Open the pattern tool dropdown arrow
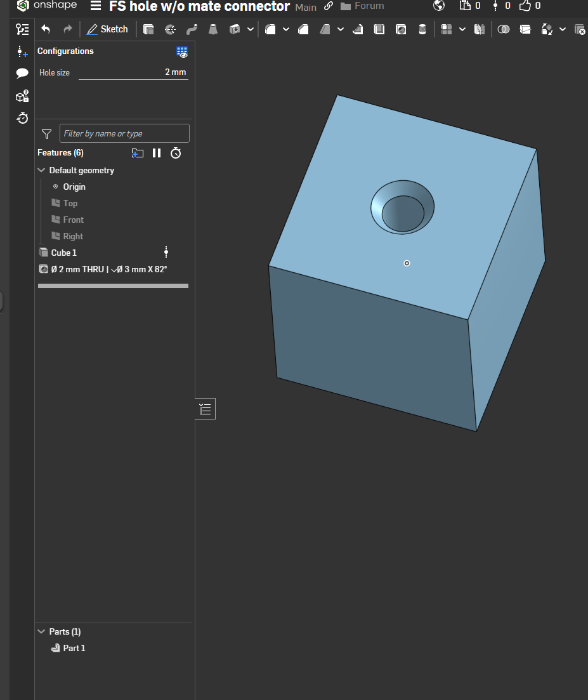This screenshot has height=700, width=588. (462, 29)
